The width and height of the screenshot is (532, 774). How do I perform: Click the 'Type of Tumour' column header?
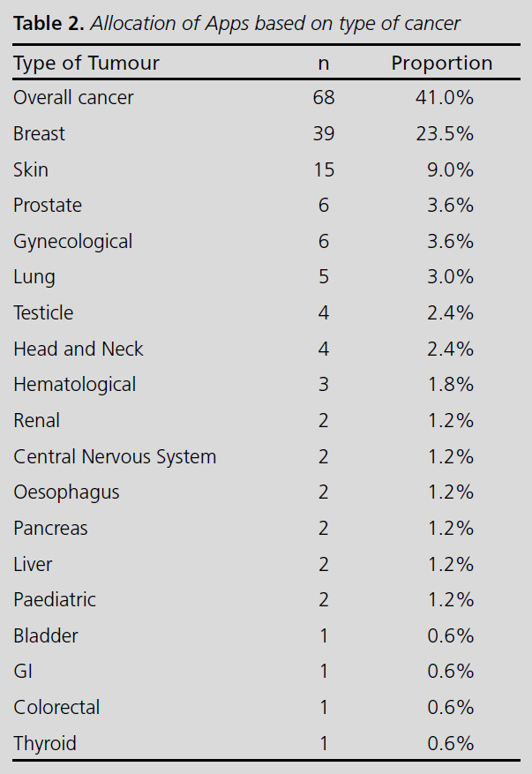pos(86,64)
